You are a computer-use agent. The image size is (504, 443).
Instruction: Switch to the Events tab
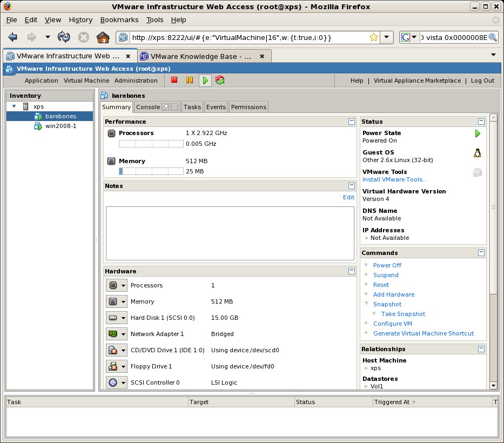click(216, 107)
